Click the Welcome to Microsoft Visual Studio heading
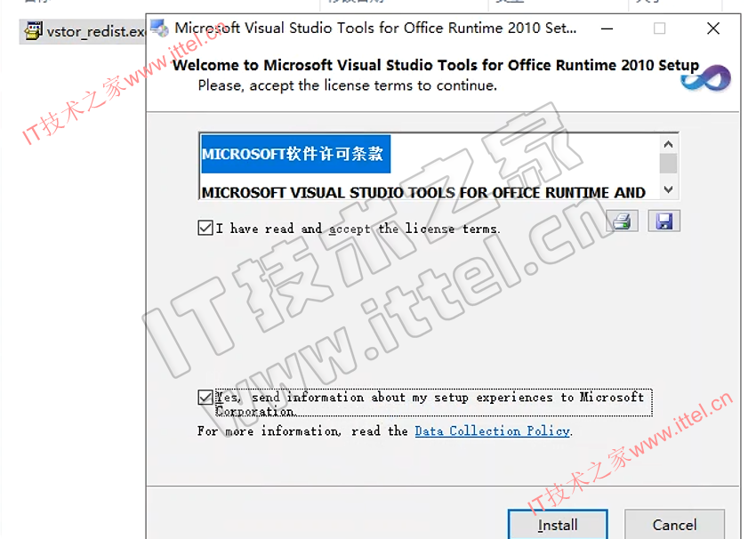Image resolution: width=756 pixels, height=539 pixels. coord(435,66)
